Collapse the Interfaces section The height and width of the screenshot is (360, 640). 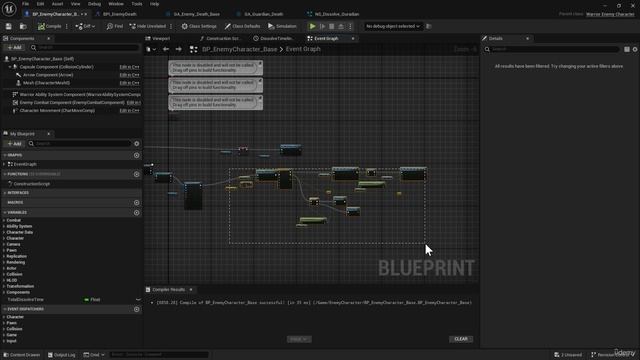click(4, 193)
